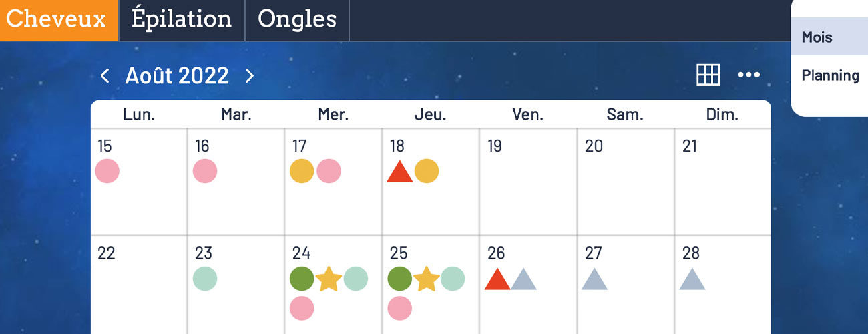Click the Août 2022 month title
Image resolution: width=868 pixels, height=334 pixels.
click(177, 76)
